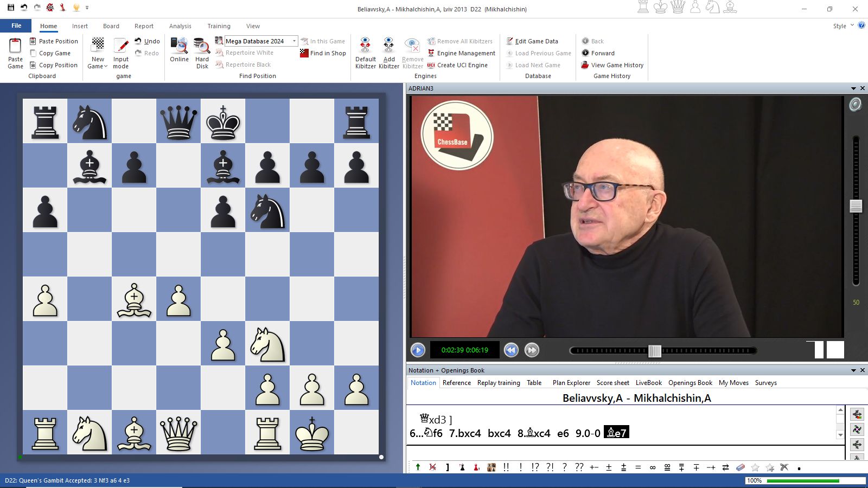This screenshot has height=488, width=868.
Task: Click the red delete variation icon
Action: (x=432, y=467)
